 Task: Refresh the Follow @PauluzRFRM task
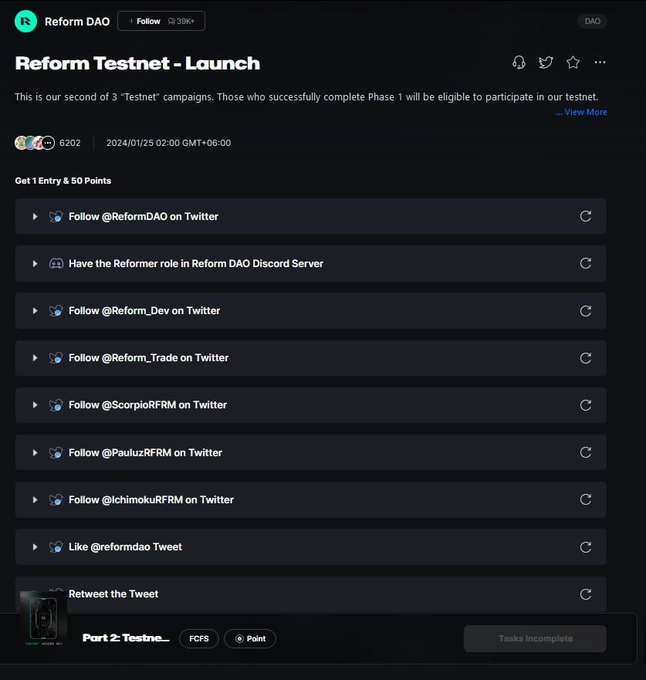click(x=585, y=452)
